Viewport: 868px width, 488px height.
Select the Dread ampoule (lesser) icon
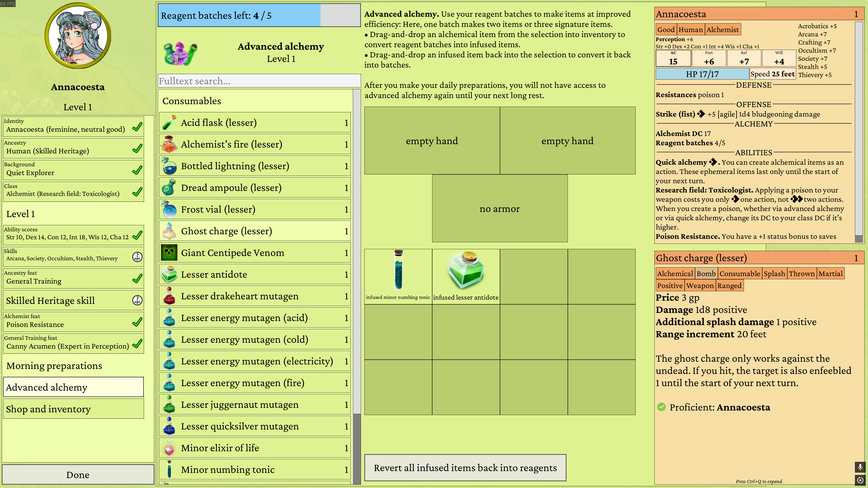pyautogui.click(x=169, y=188)
